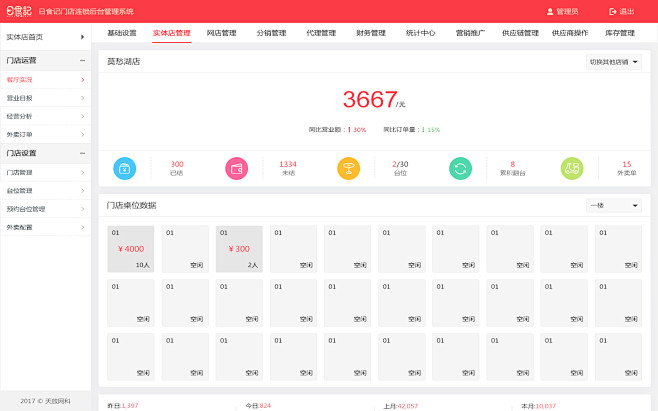Screen dimensions: 658x411
Task: Switch to the 分销管理 tab
Action: (271, 33)
